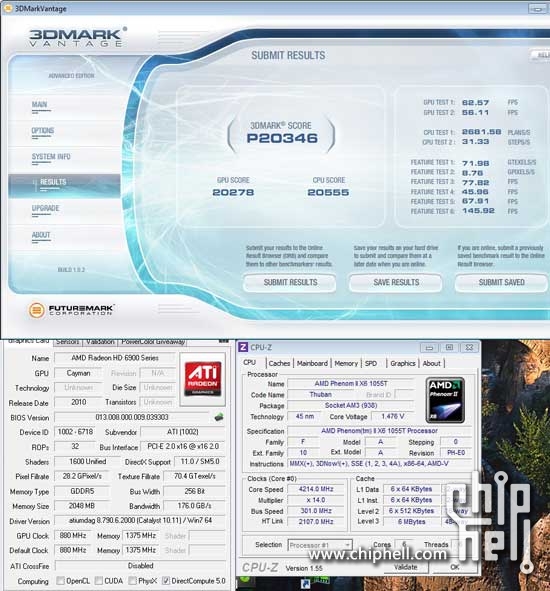The height and width of the screenshot is (591, 550).
Task: Toggle the DirectCompute 5.0 checkbox
Action: (166, 581)
